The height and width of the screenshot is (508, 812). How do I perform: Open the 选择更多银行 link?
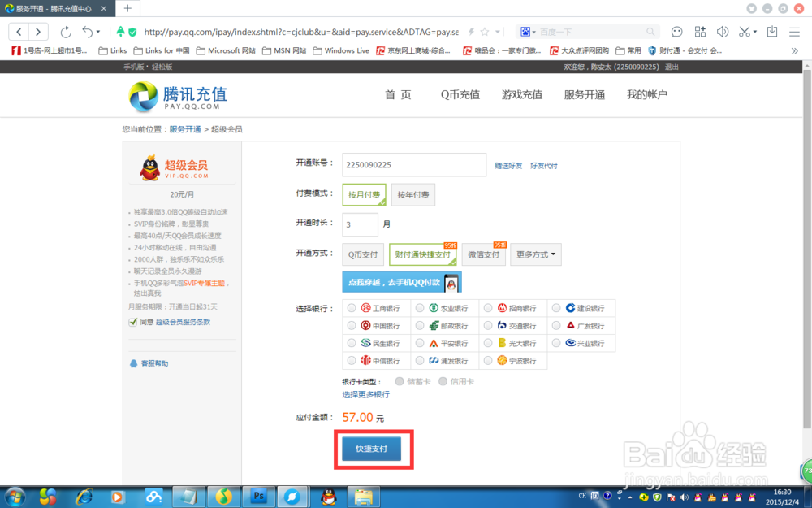(x=365, y=395)
